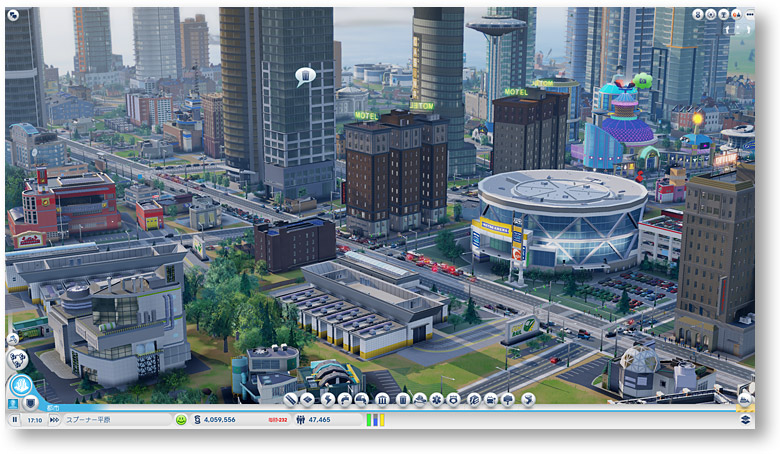Pause the game simulation
The image size is (780, 454).
14,420
